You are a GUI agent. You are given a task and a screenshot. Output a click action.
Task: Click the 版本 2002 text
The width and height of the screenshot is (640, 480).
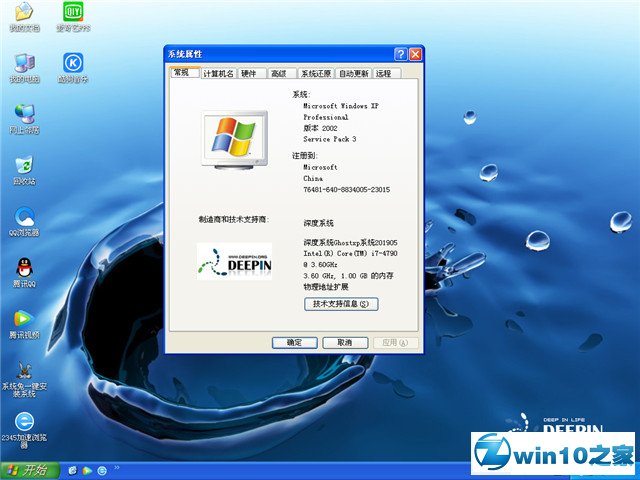pyautogui.click(x=320, y=128)
